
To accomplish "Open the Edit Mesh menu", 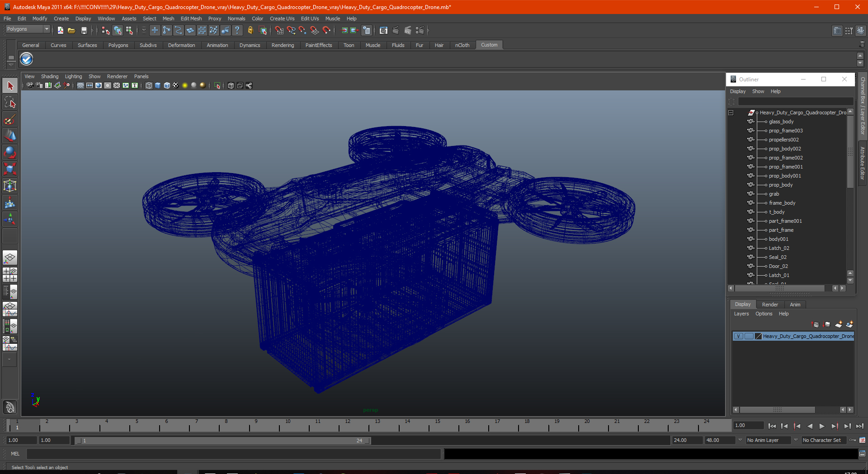I will point(191,19).
